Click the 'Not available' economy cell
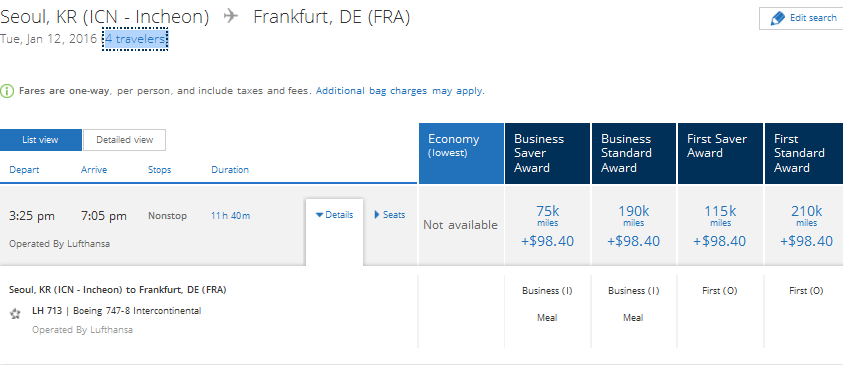This screenshot has width=843, height=365. (461, 225)
